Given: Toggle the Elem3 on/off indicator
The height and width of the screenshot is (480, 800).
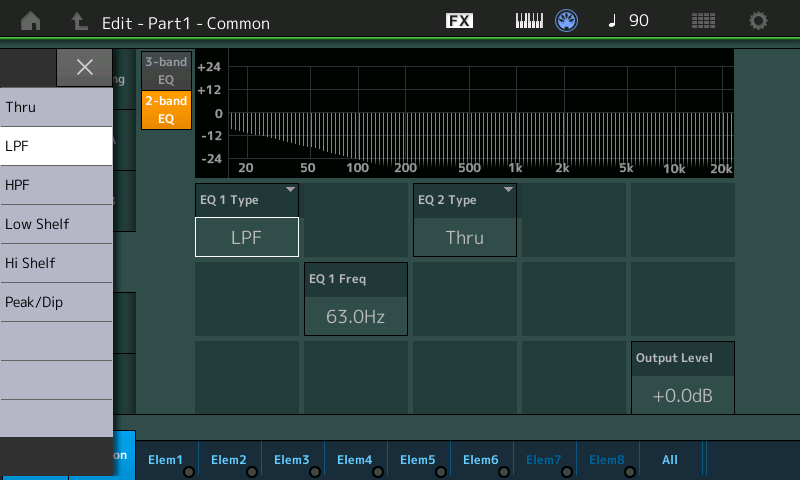Looking at the screenshot, I should pos(315,472).
